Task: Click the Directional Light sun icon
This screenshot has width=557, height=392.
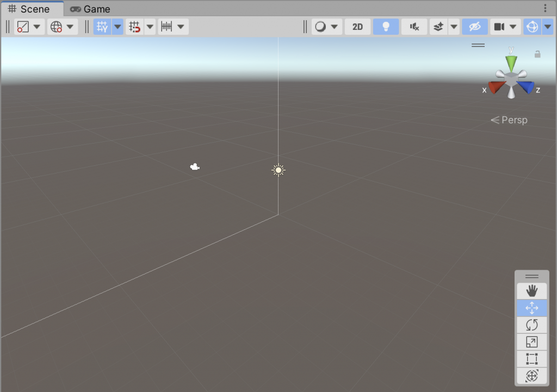Action: [x=278, y=170]
